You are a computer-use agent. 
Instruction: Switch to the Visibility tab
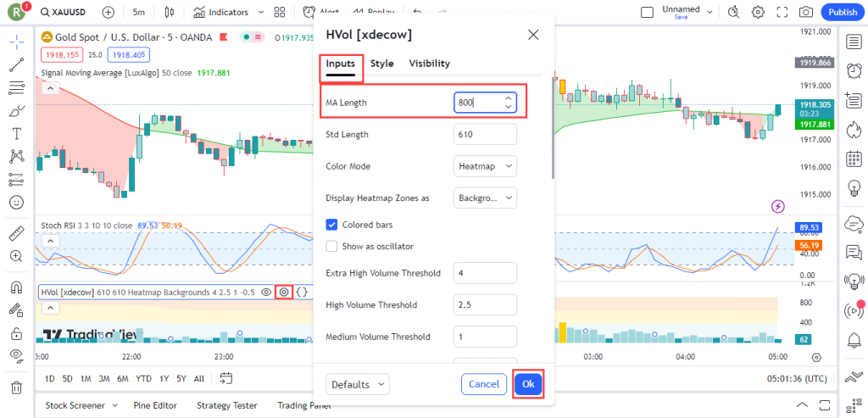click(430, 63)
